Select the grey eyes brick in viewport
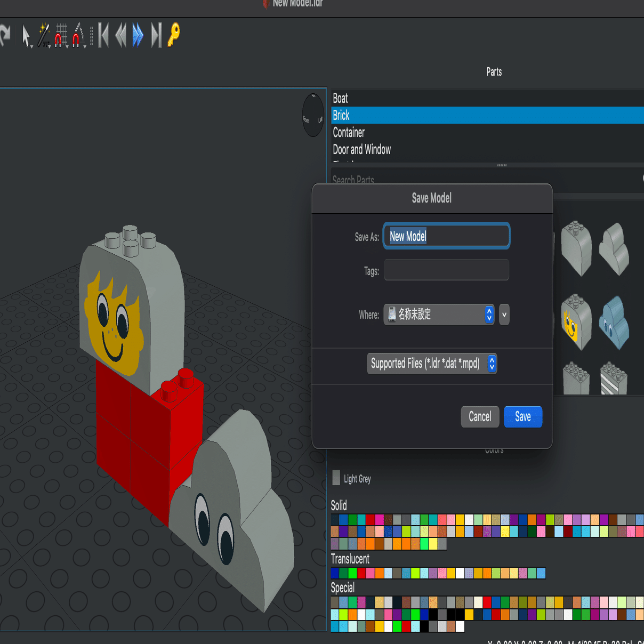The height and width of the screenshot is (644, 644). (232, 512)
